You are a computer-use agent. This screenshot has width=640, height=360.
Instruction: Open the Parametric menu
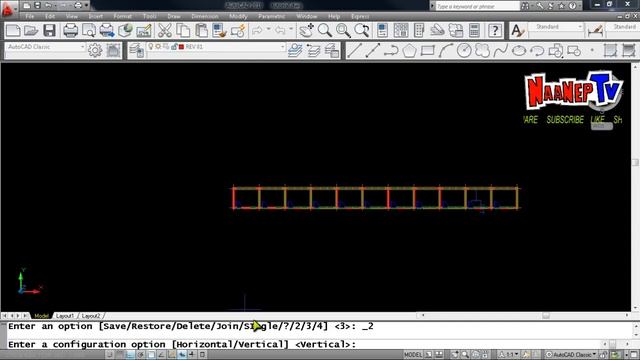271,16
